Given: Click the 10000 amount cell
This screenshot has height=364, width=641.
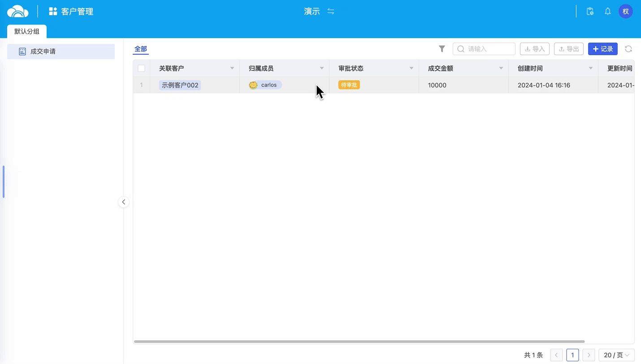Looking at the screenshot, I should (x=464, y=85).
